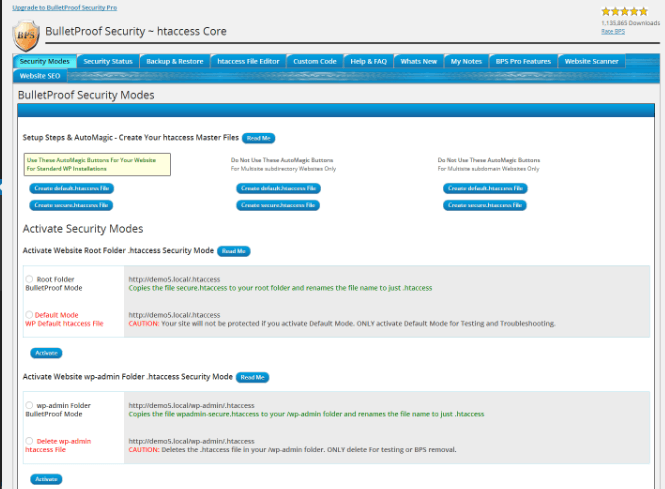The width and height of the screenshot is (665, 489).
Task: Switch to the Security Status tab
Action: pos(108,61)
